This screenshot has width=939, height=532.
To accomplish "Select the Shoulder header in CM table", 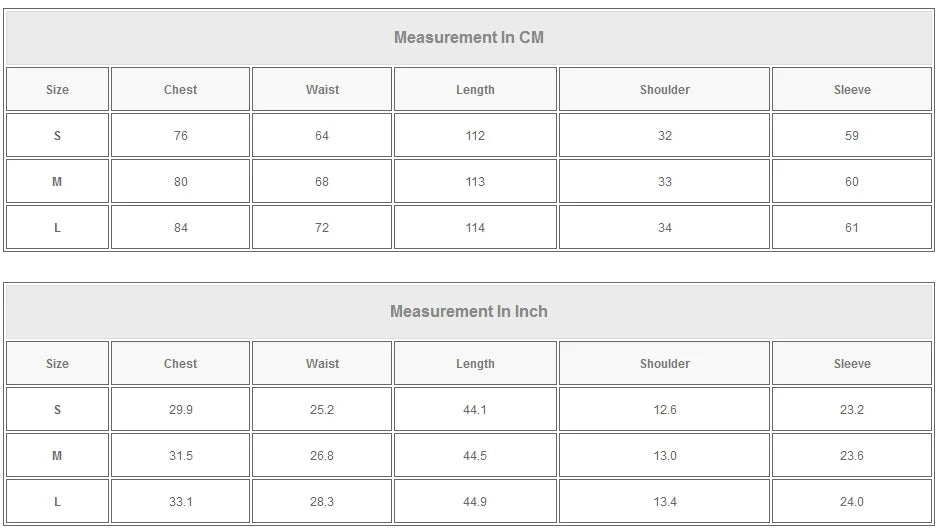I will click(x=665, y=90).
